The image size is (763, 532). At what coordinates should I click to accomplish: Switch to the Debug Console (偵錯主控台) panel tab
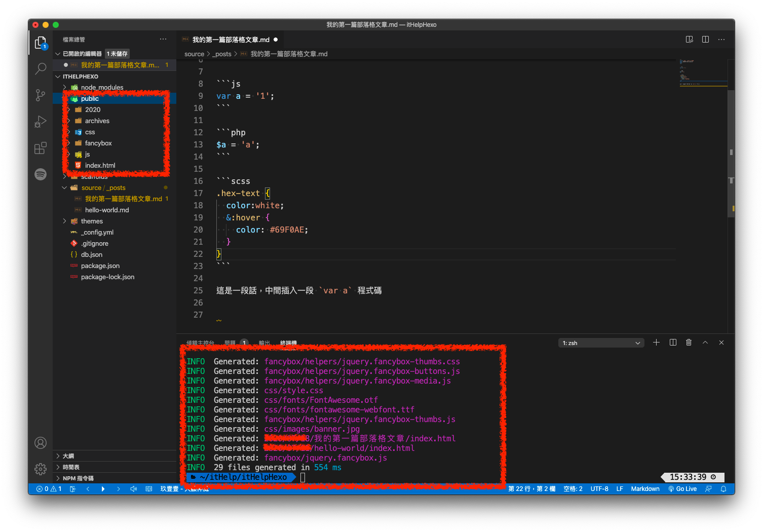[x=200, y=343]
